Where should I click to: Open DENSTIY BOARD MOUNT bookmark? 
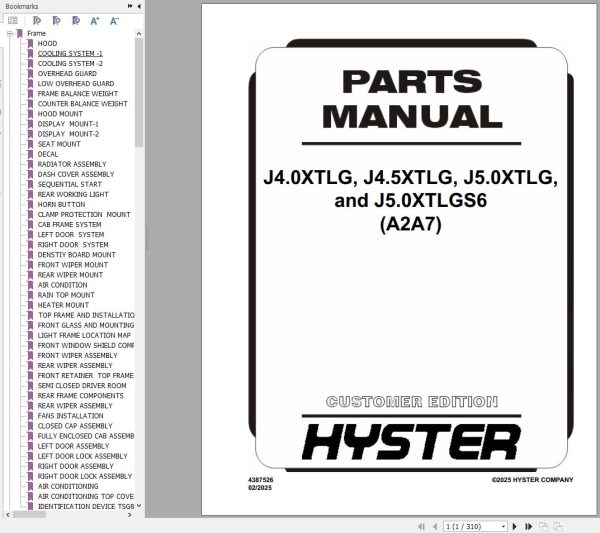coord(77,255)
